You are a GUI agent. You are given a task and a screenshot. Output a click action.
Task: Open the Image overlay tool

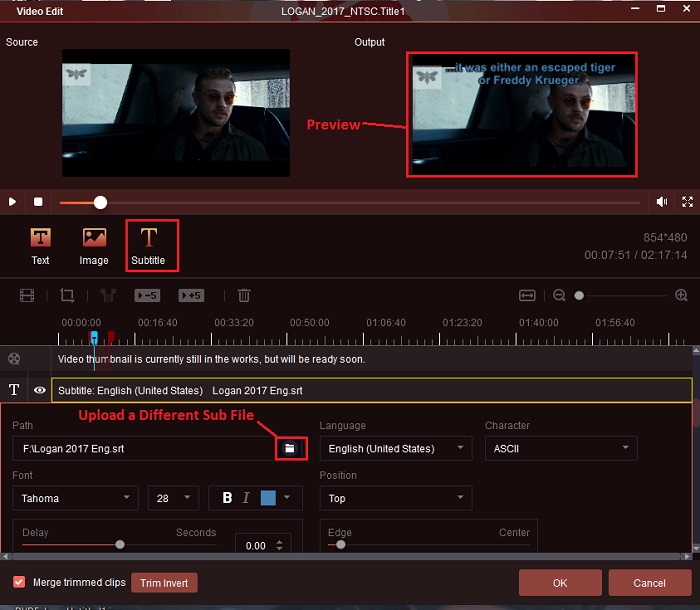[x=94, y=246]
